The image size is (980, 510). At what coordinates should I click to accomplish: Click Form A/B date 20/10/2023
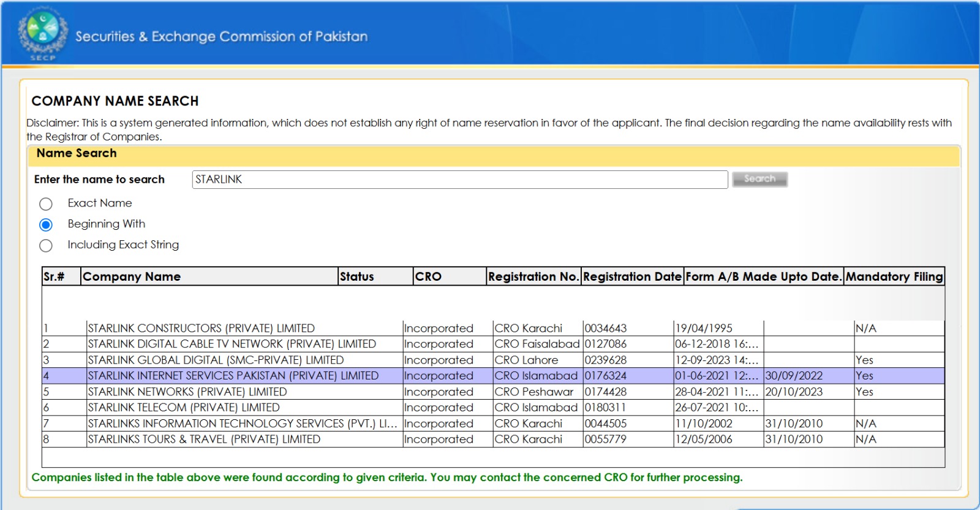pyautogui.click(x=794, y=392)
